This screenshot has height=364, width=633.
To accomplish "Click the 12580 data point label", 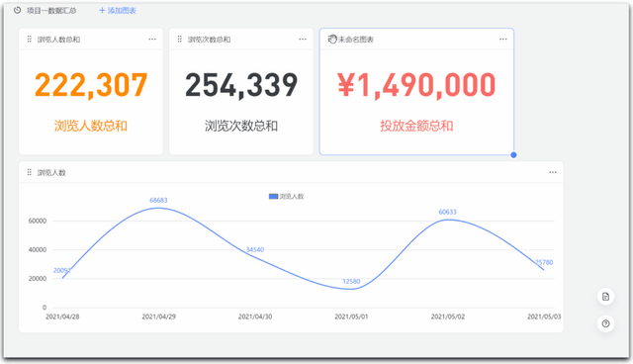I will pyautogui.click(x=351, y=281).
